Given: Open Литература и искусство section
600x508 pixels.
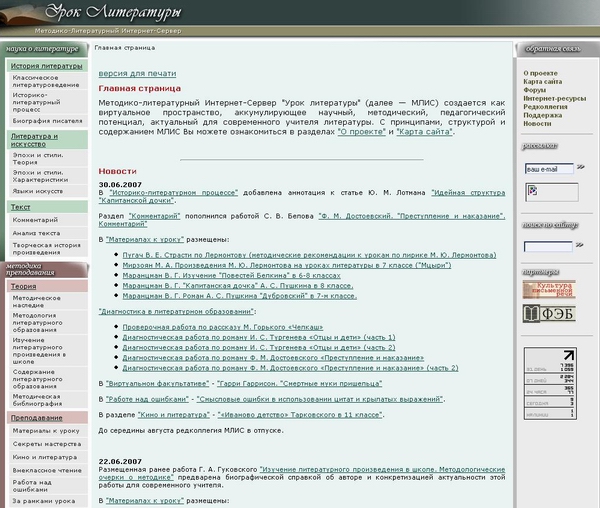Looking at the screenshot, I should point(34,140).
